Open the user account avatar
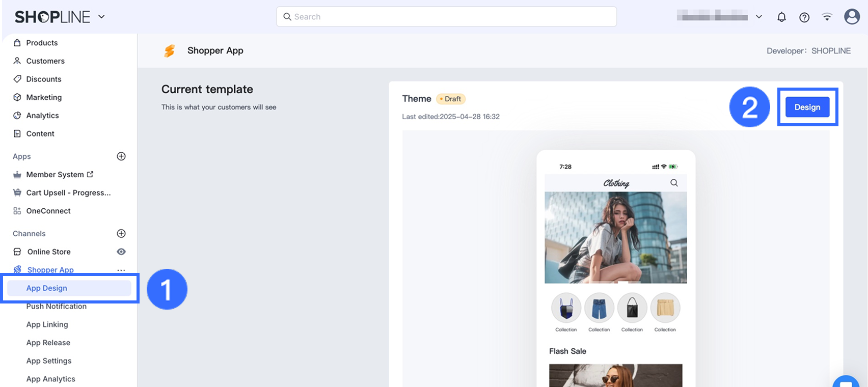Image resolution: width=868 pixels, height=387 pixels. (x=852, y=17)
